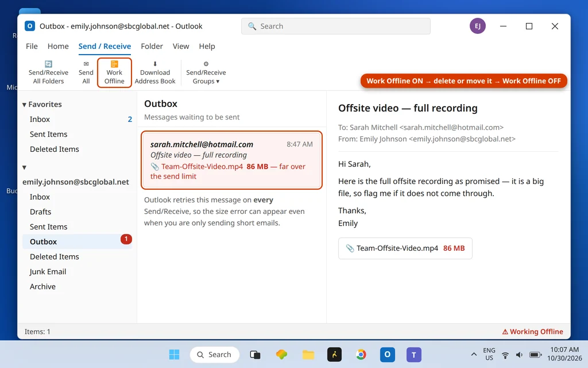Click the taskbar Search box

click(215, 354)
